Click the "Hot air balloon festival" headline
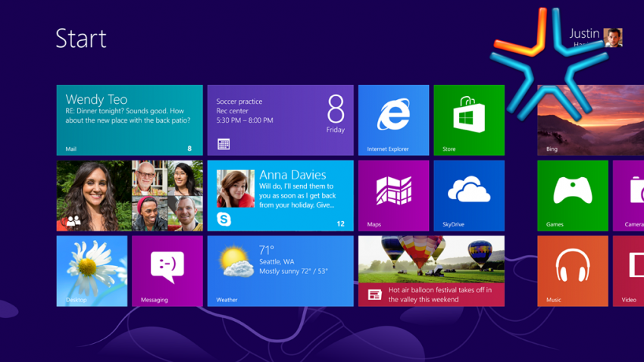644x362 pixels. (x=440, y=295)
